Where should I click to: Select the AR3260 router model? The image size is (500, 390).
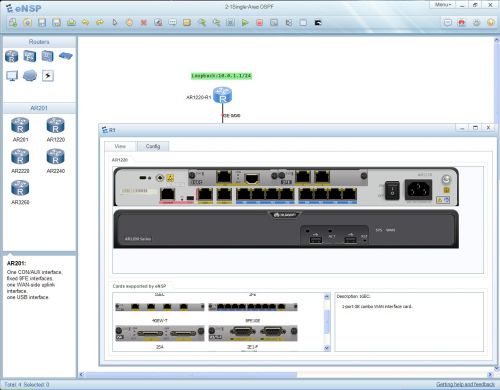pyautogui.click(x=20, y=192)
